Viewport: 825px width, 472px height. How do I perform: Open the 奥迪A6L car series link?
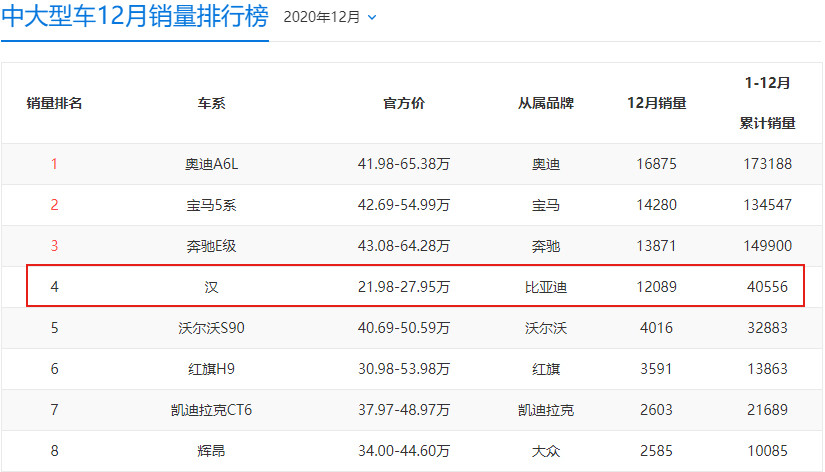[212, 164]
